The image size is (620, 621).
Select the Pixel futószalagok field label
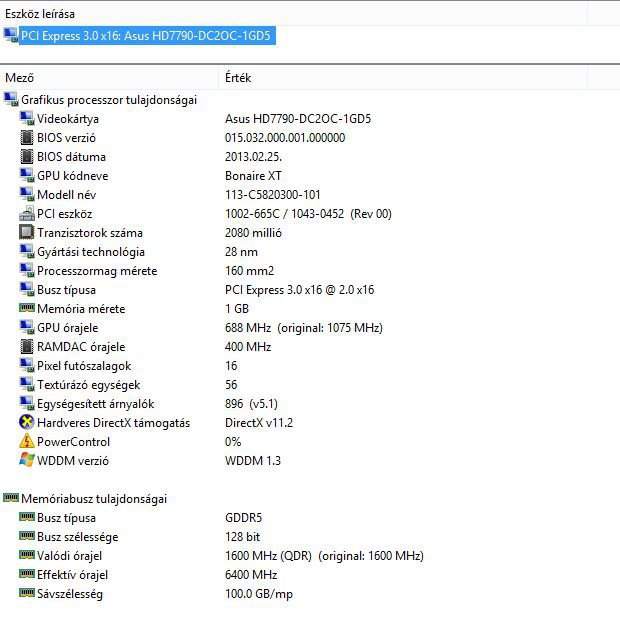(84, 366)
